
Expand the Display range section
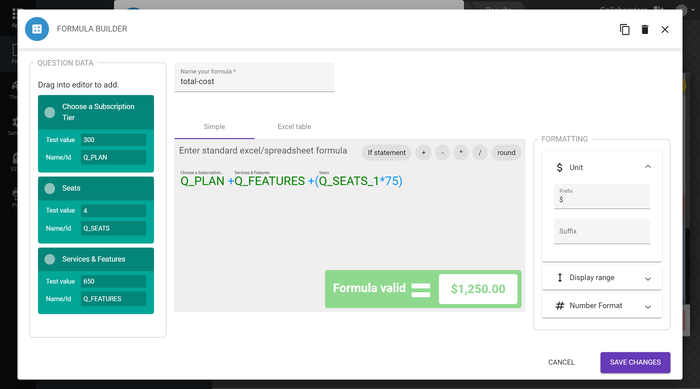[x=648, y=278]
